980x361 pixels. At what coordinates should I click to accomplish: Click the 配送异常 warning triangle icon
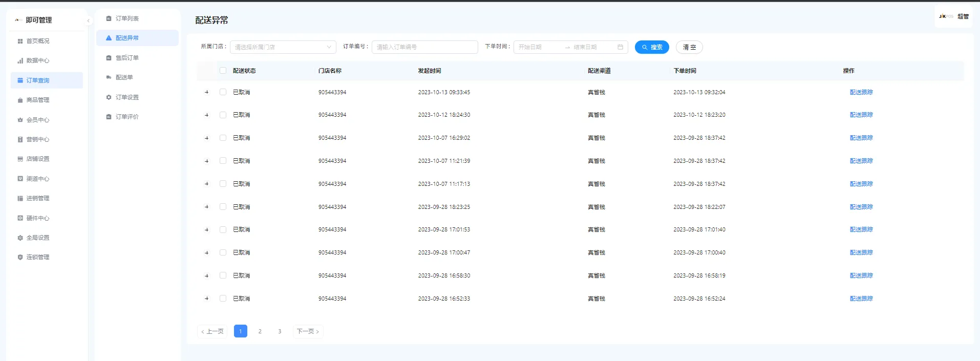click(109, 38)
